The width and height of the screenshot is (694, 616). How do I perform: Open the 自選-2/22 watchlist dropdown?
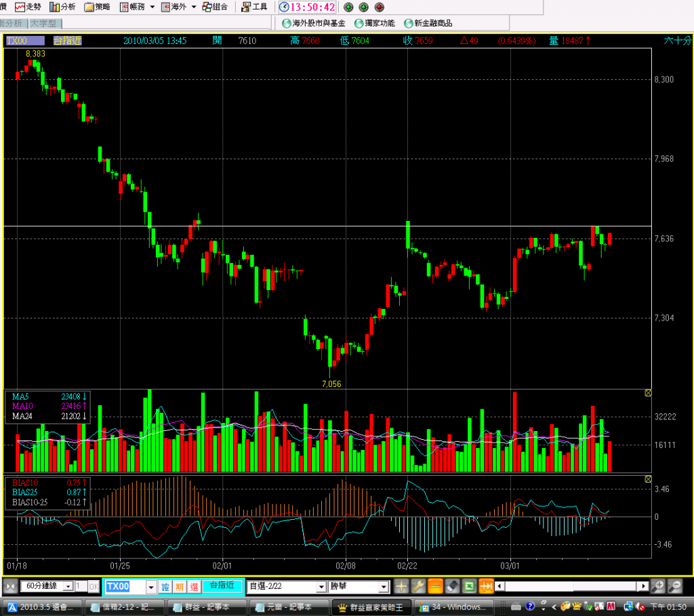(287, 587)
